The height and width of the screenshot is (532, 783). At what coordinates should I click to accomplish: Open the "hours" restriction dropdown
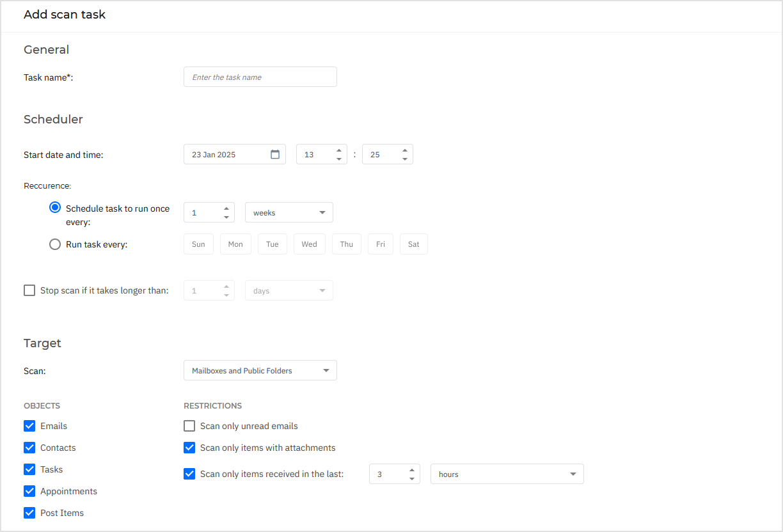(507, 474)
